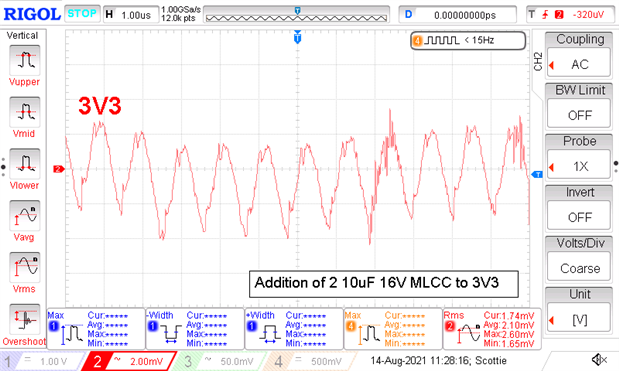Click the Vertical menu header
Viewport: 619px width, 371px height.
23,36
